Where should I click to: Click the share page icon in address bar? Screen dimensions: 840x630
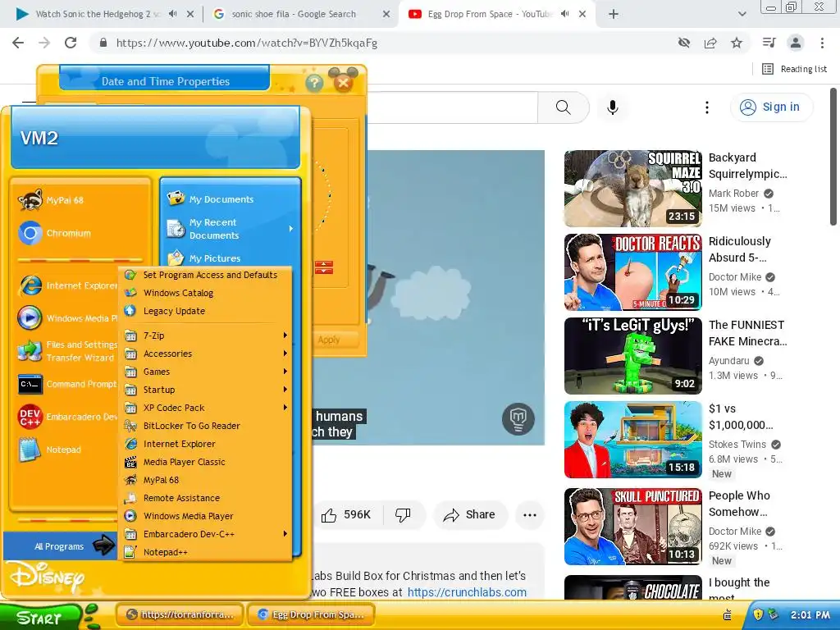coord(710,43)
